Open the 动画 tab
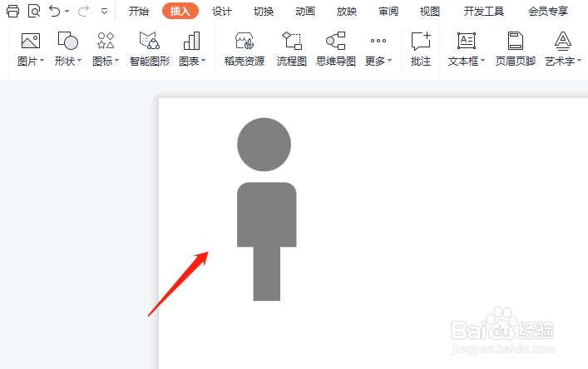This screenshot has height=369, width=588. (305, 12)
